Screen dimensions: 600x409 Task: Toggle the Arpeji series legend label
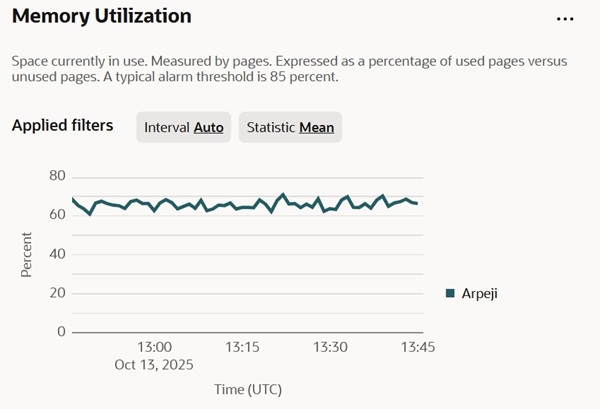point(481,293)
